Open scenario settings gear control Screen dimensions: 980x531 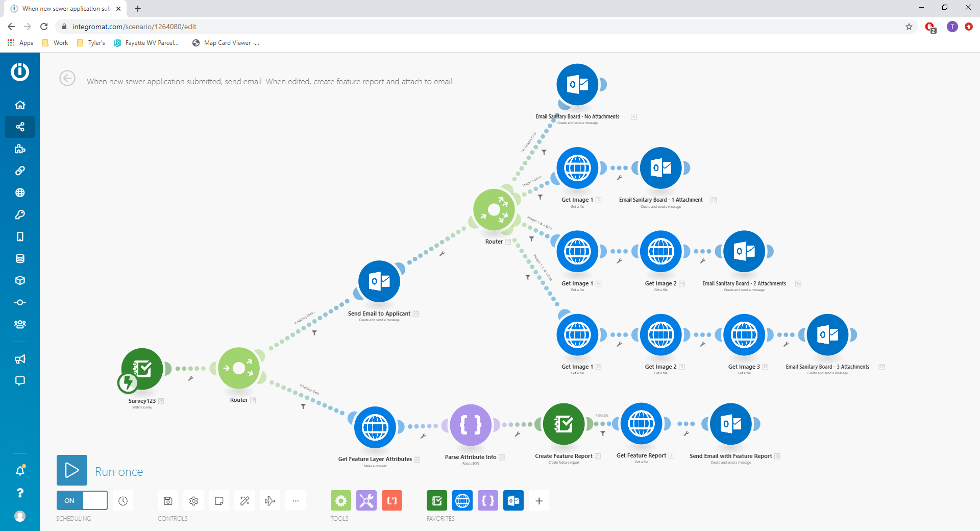click(x=193, y=501)
